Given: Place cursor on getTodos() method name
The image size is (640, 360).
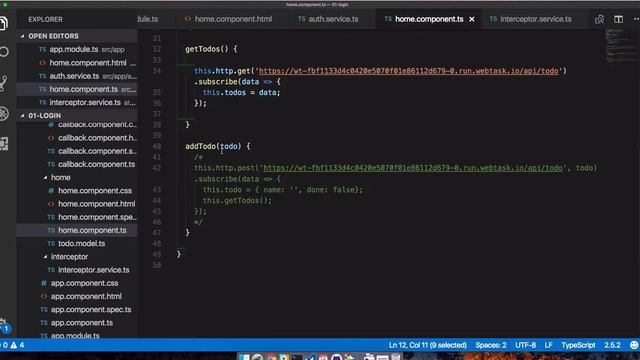Looking at the screenshot, I should coord(202,49).
